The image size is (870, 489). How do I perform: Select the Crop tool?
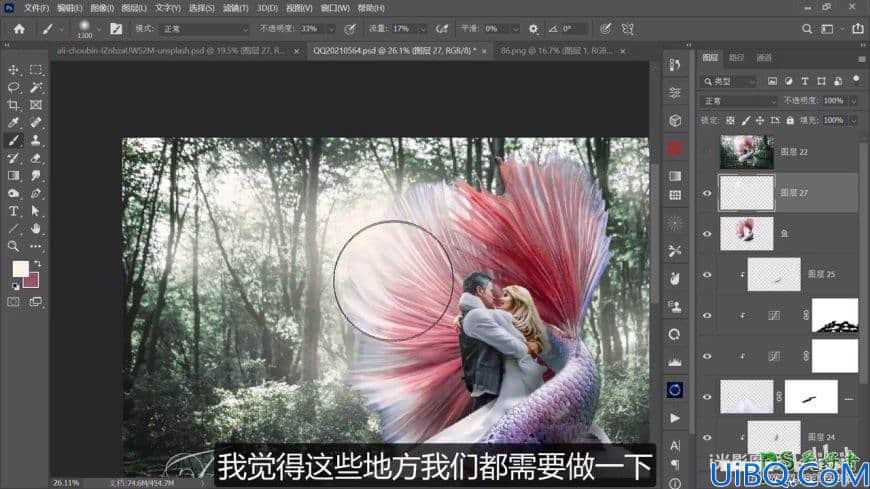click(x=13, y=105)
